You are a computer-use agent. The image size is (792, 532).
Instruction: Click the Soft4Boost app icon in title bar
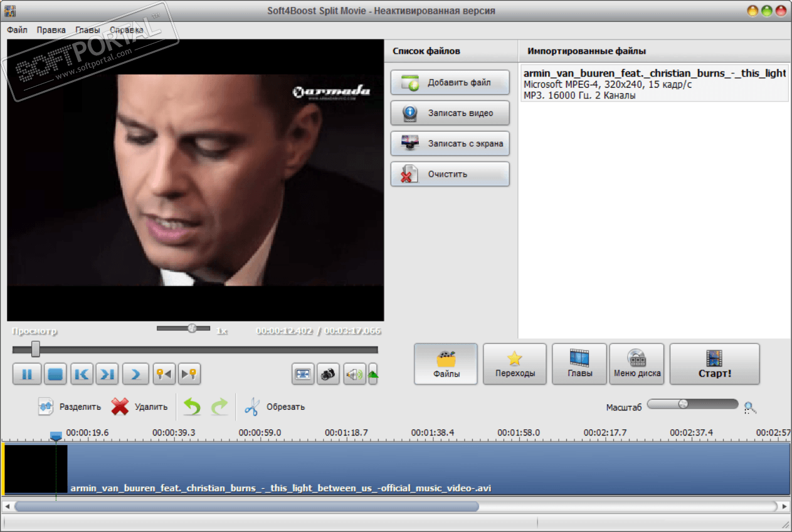tap(10, 11)
